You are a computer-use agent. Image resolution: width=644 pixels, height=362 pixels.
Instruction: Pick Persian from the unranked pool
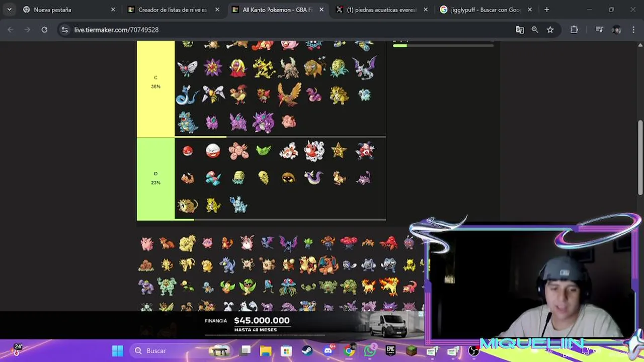(187, 265)
